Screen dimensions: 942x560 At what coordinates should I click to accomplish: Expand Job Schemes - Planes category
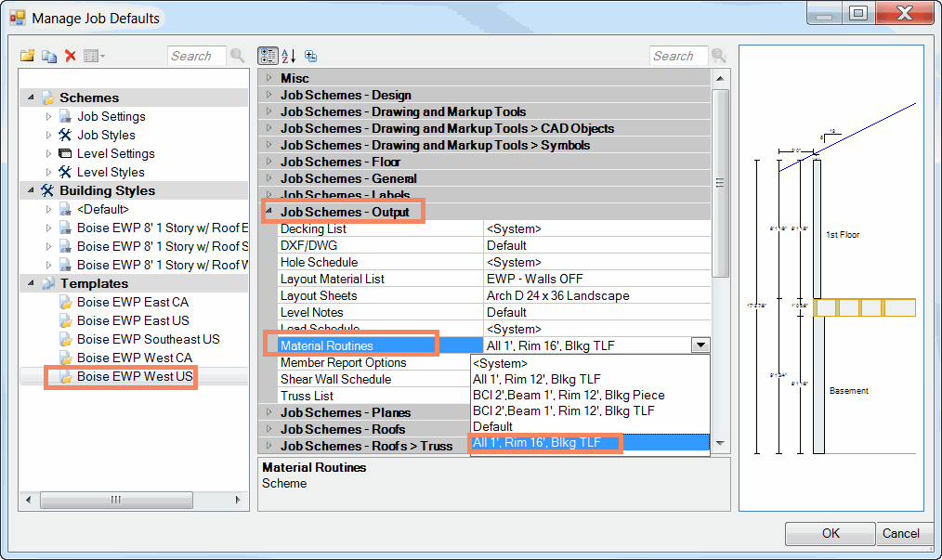[x=268, y=412]
